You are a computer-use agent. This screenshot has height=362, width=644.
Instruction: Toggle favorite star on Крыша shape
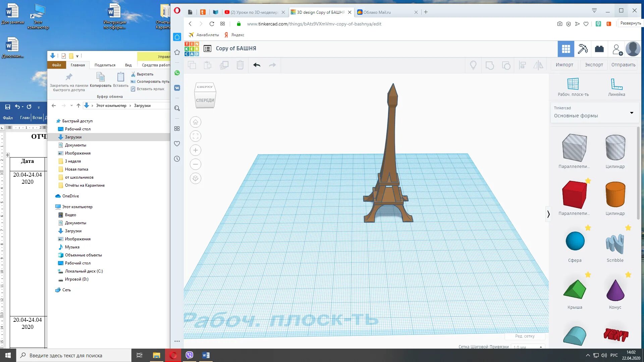(588, 275)
